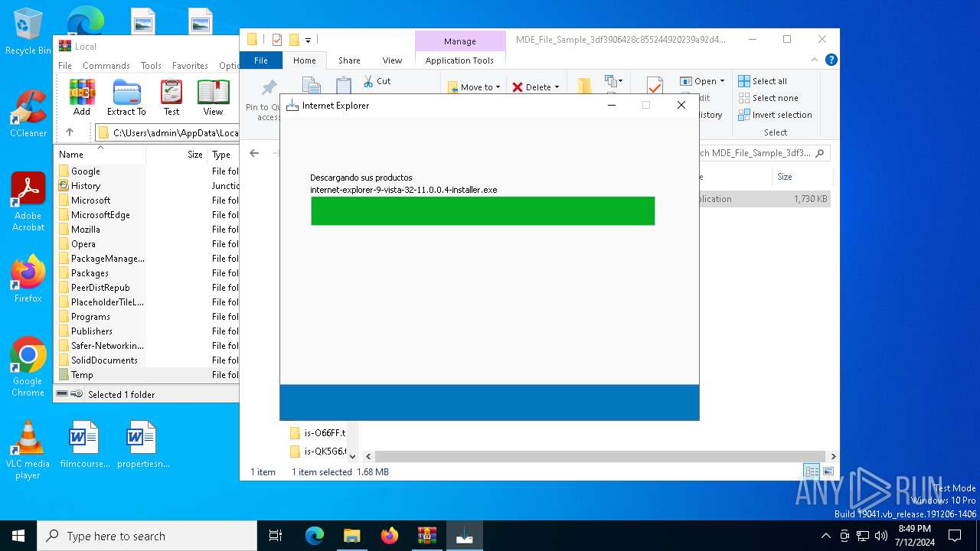
Task: Click the volume icon in system tray
Action: point(881,536)
